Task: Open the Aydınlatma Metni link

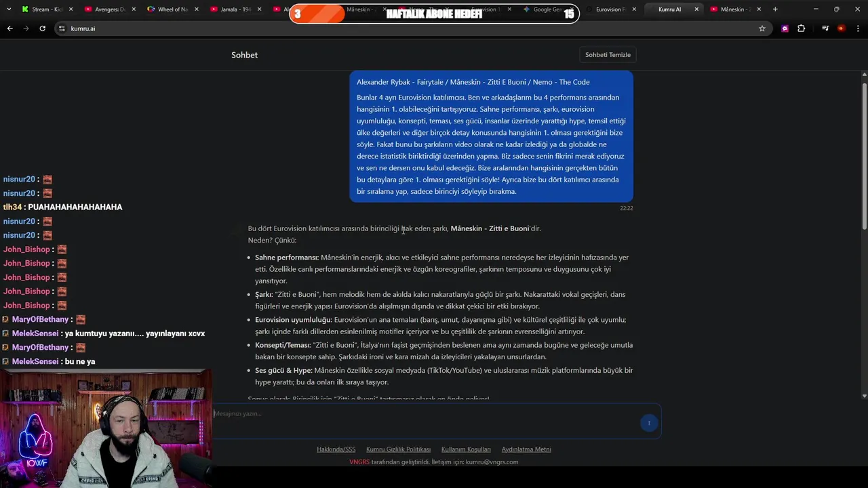Action: [526, 449]
